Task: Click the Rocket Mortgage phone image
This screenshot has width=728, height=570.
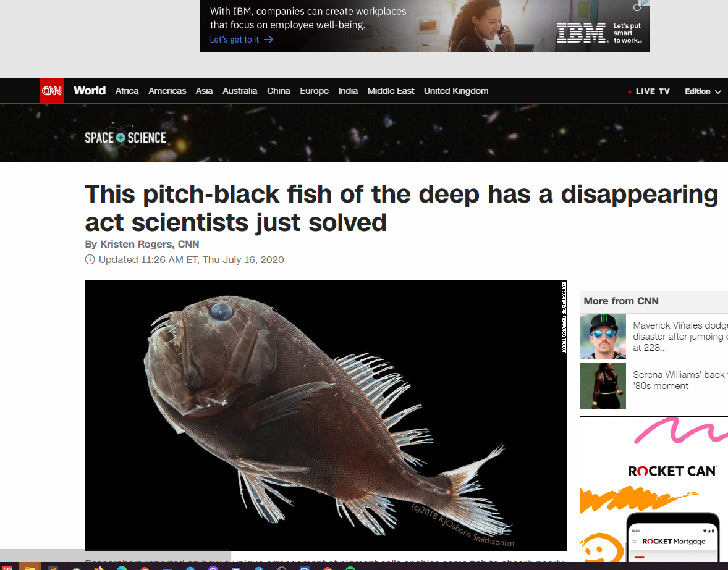Action: (x=673, y=537)
